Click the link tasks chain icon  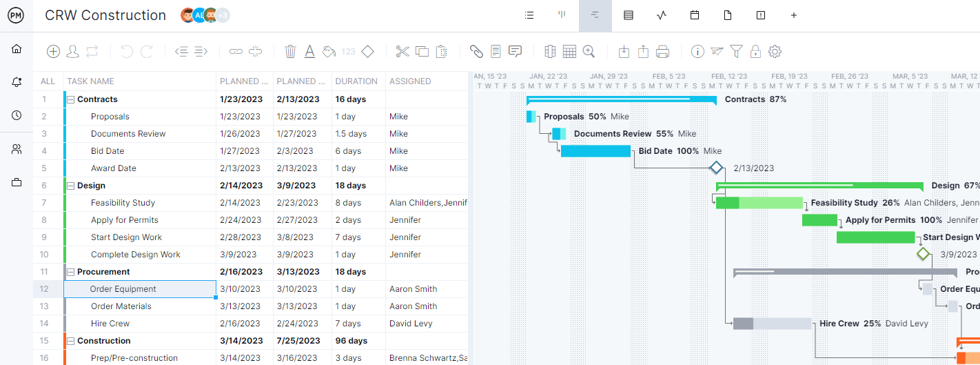click(236, 52)
